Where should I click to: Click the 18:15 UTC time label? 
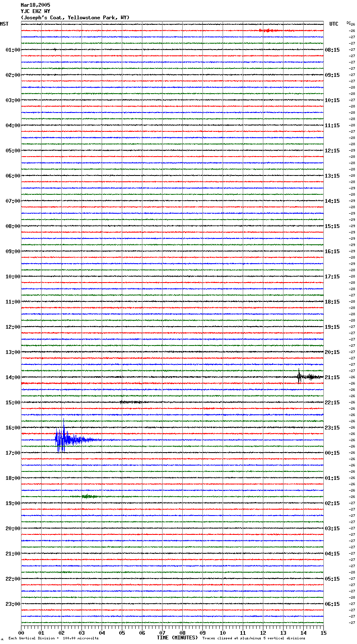[x=332, y=302]
